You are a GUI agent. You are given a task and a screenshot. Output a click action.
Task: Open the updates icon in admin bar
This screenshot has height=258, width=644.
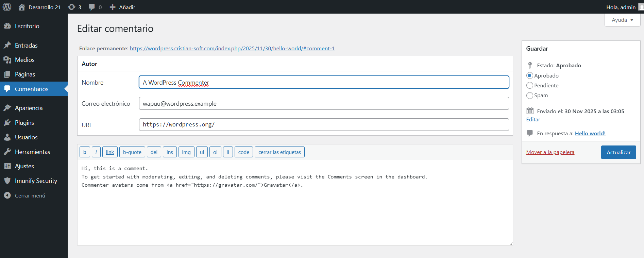pos(71,7)
